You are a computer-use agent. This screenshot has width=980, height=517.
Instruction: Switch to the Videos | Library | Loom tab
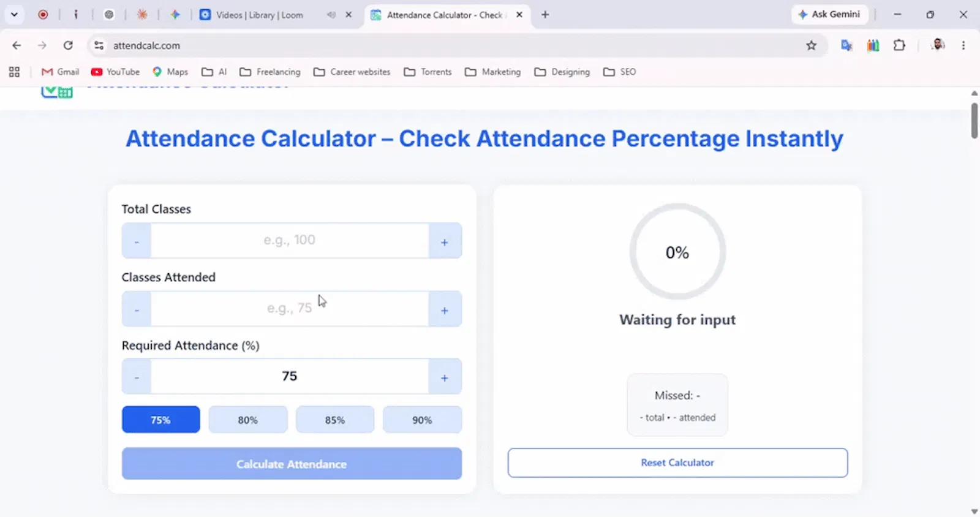point(259,15)
